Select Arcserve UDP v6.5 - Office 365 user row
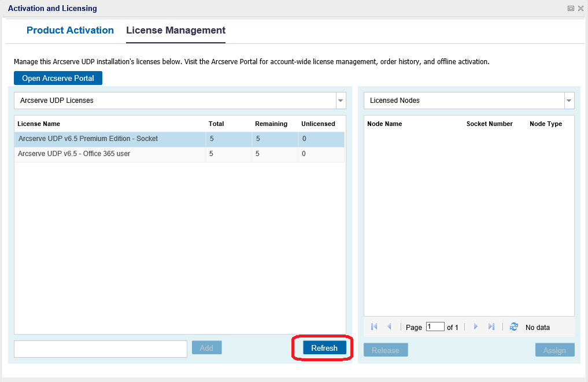588x382 pixels. click(x=179, y=154)
